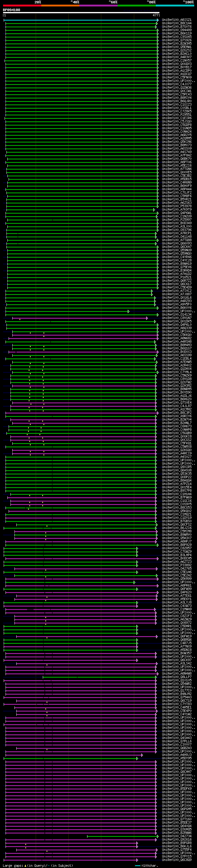The height and width of the screenshot is (868, 197).
Task: Select hit label UniRef100_Q66093
Action: [x=176, y=243]
